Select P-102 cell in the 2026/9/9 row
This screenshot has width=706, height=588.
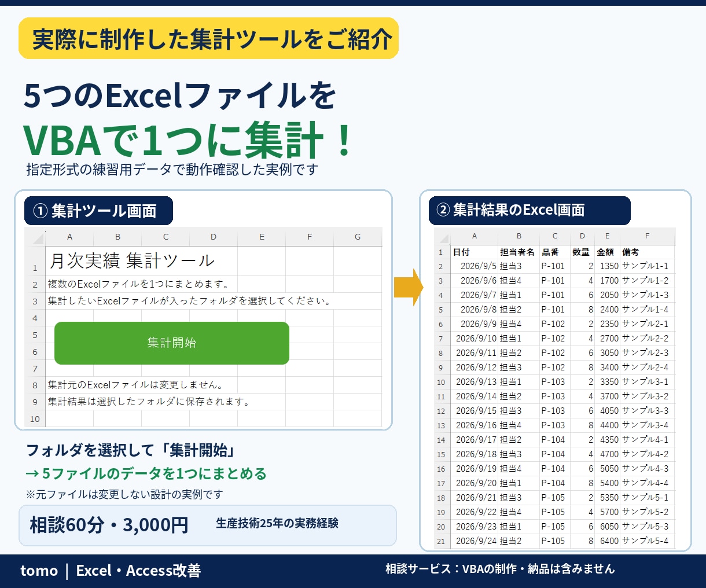point(555,324)
